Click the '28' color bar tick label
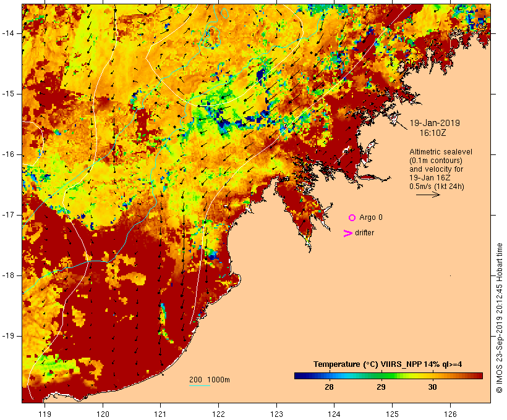 [329, 387]
